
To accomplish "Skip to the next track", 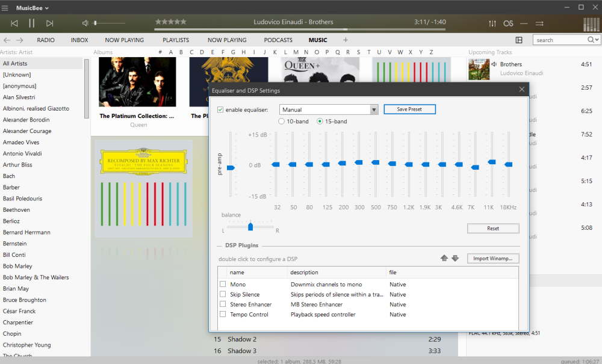I will 49,23.
